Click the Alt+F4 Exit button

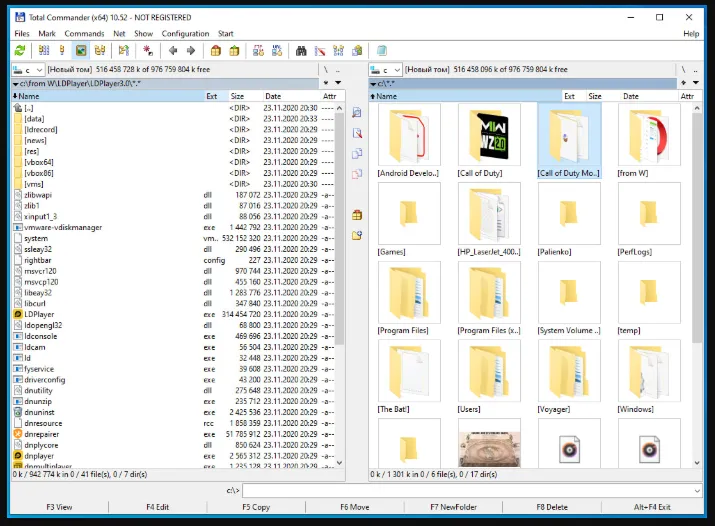[652, 507]
